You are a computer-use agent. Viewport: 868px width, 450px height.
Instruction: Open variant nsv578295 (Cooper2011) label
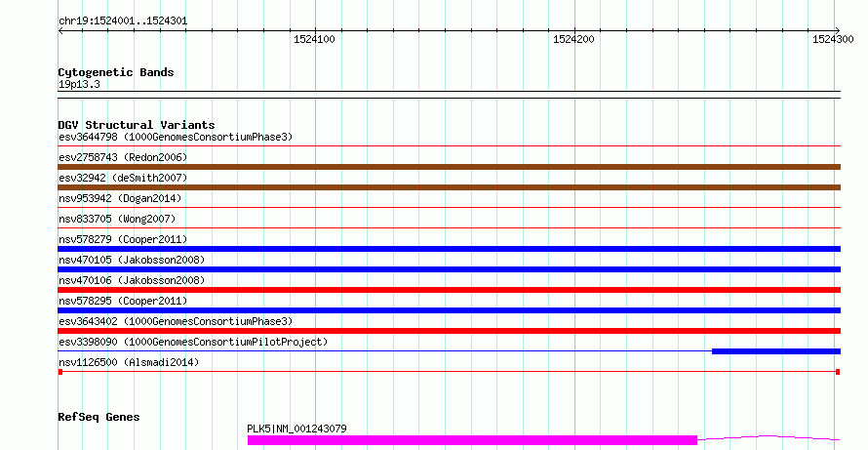[x=123, y=301]
